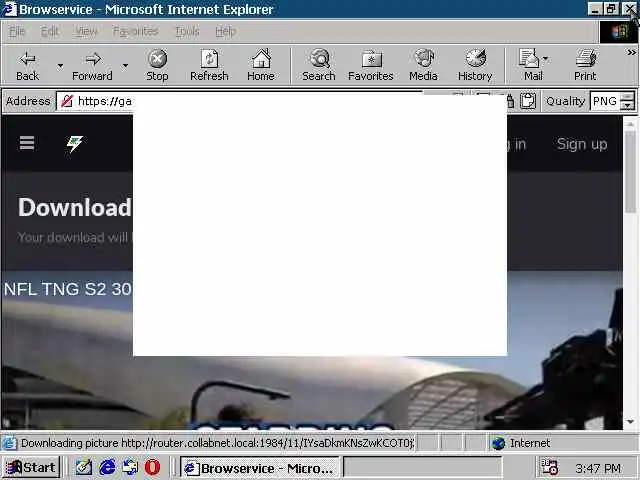Open the Favorites toolbar pane

pyautogui.click(x=371, y=65)
